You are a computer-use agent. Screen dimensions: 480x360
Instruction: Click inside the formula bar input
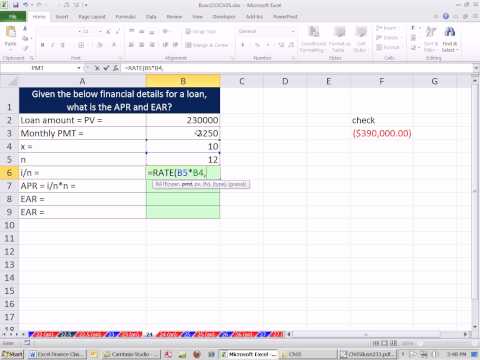point(297,68)
